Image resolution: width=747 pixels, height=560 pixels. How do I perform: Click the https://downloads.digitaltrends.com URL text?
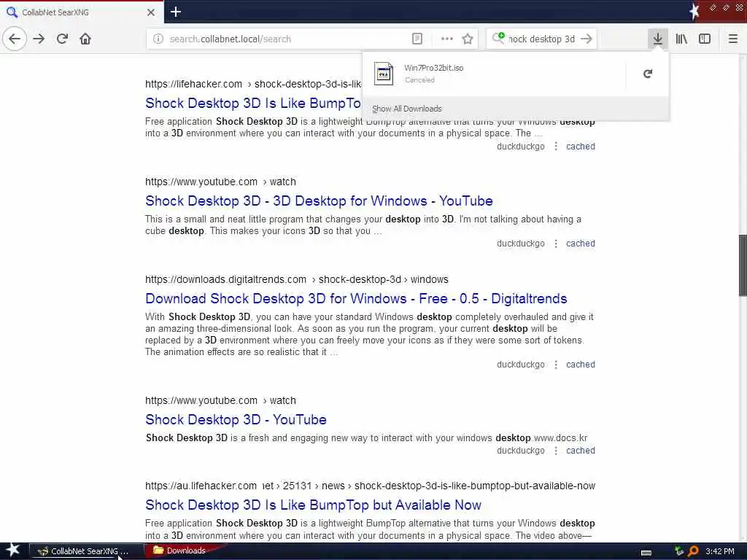click(x=226, y=279)
